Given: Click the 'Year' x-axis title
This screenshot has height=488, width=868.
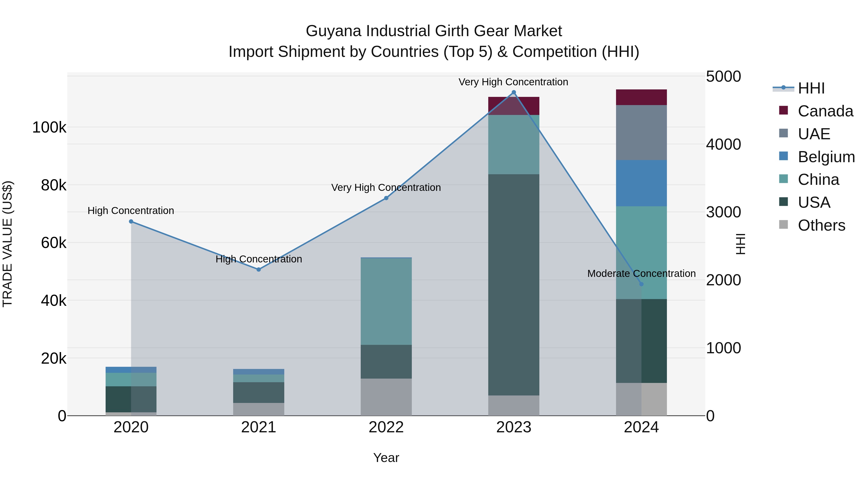Looking at the screenshot, I should [386, 458].
